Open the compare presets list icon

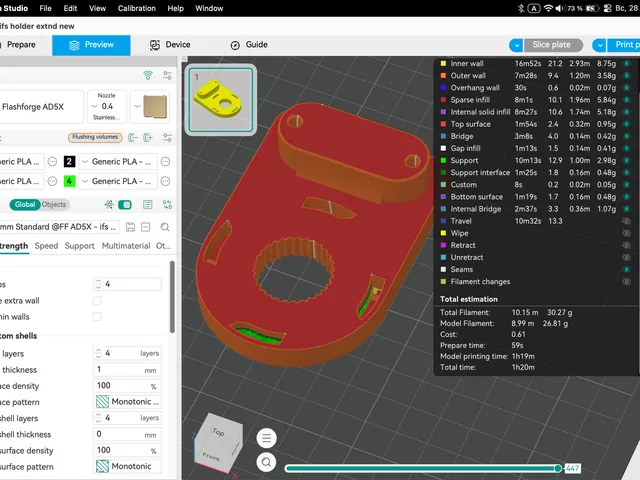tap(148, 204)
